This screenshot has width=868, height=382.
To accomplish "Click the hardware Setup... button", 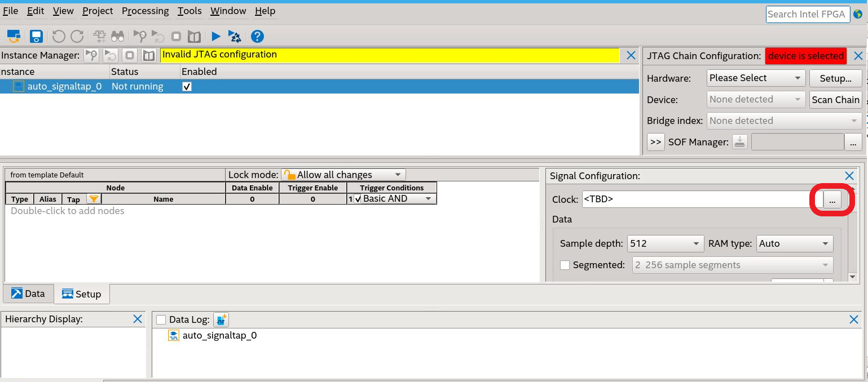I will (835, 78).
